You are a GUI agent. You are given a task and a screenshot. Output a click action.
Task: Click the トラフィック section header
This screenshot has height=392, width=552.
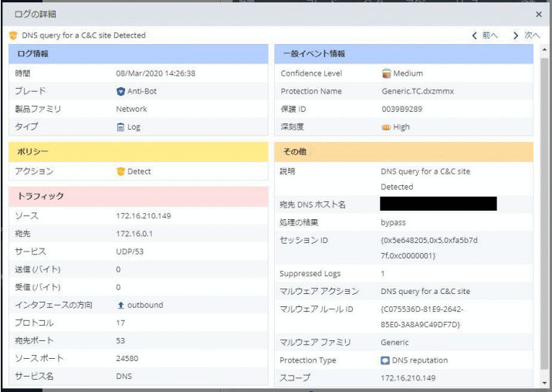(138, 197)
